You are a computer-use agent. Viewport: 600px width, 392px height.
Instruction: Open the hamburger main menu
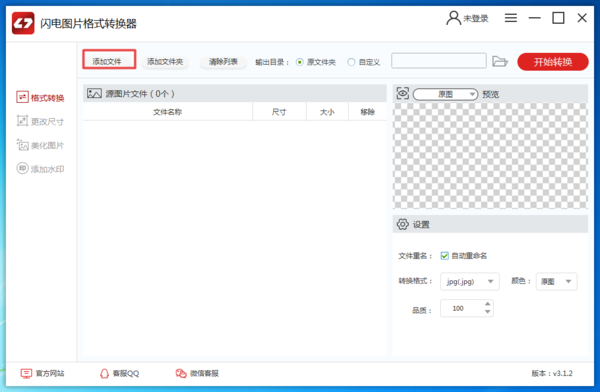pyautogui.click(x=510, y=18)
